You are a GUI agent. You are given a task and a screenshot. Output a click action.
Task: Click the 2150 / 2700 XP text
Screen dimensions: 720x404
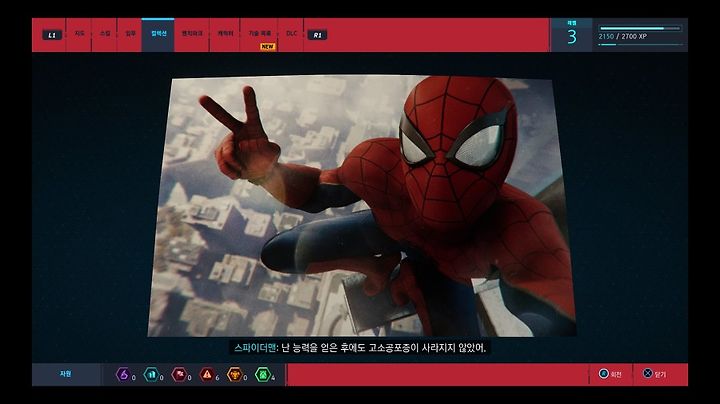tap(623, 36)
